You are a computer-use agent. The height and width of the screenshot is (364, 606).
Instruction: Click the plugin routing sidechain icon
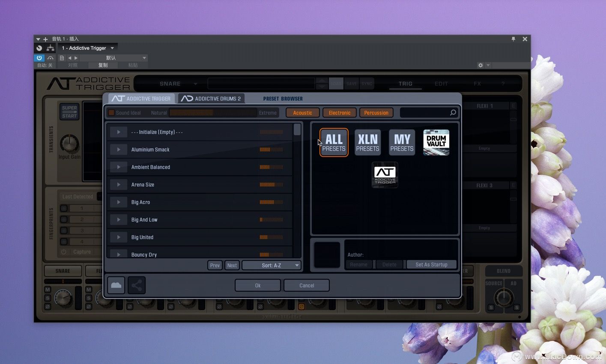[51, 48]
